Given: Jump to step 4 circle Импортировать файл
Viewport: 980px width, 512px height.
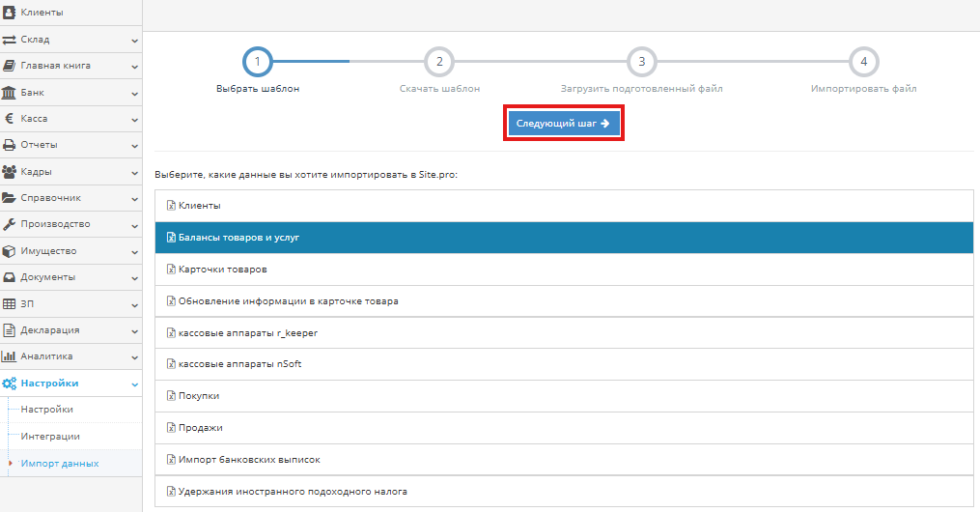Looking at the screenshot, I should [863, 62].
